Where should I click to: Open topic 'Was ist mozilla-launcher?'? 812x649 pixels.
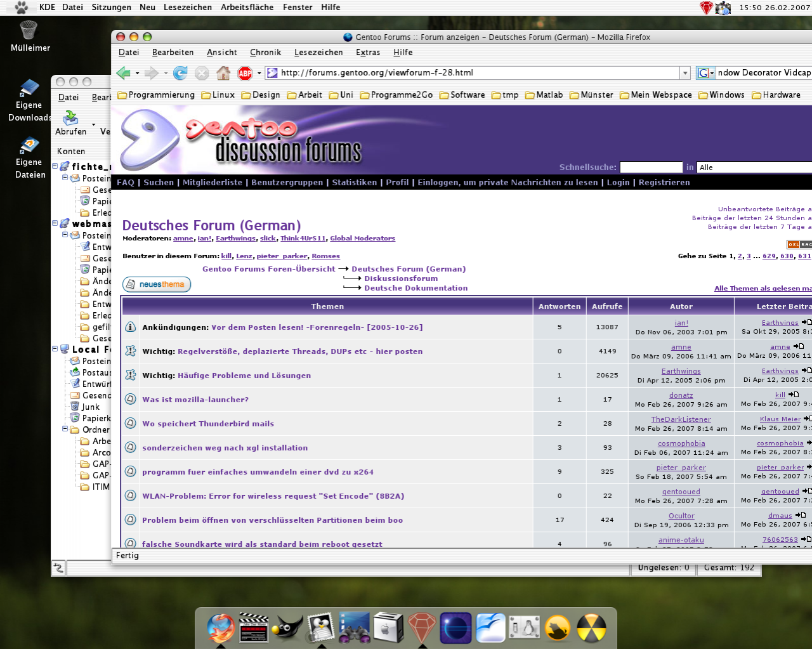[195, 400]
